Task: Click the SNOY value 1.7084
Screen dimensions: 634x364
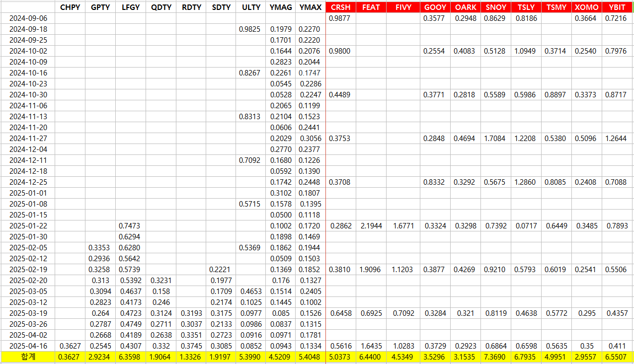Action: click(496, 138)
